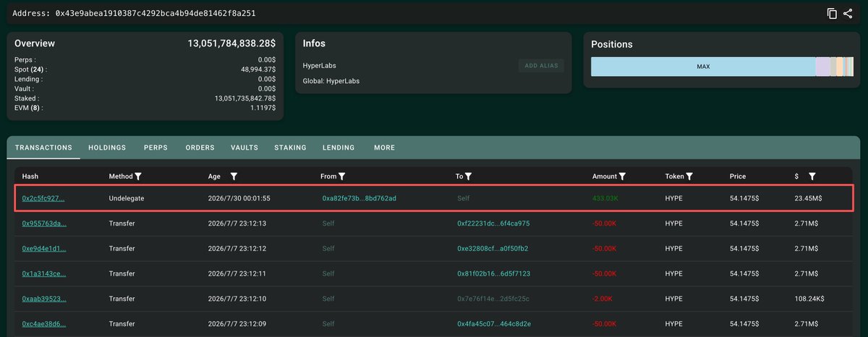Image resolution: width=868 pixels, height=337 pixels.
Task: Open transaction hash 0xe9d4e1d1...
Action: [44, 248]
